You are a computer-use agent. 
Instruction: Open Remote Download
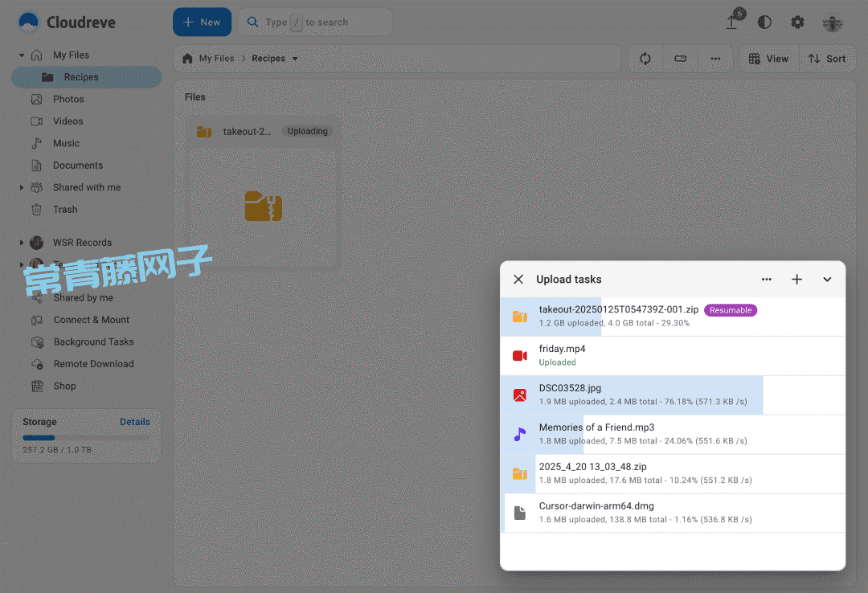[x=93, y=364]
